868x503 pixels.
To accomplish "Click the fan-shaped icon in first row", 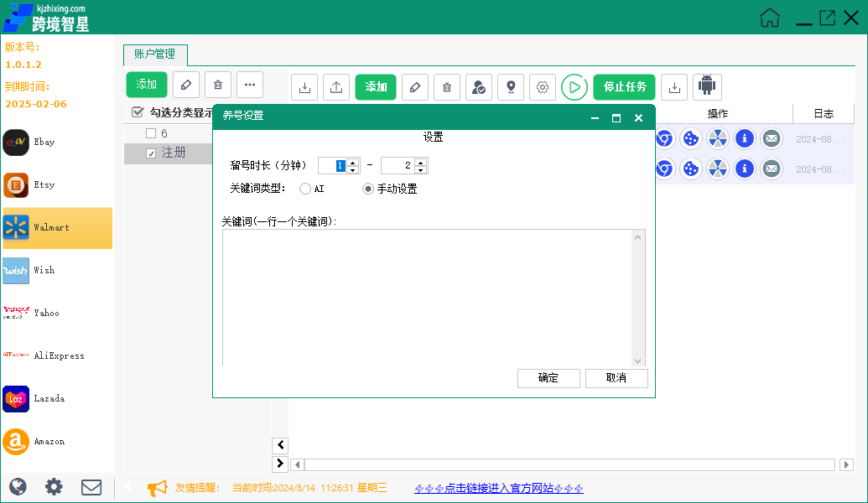I will [718, 138].
